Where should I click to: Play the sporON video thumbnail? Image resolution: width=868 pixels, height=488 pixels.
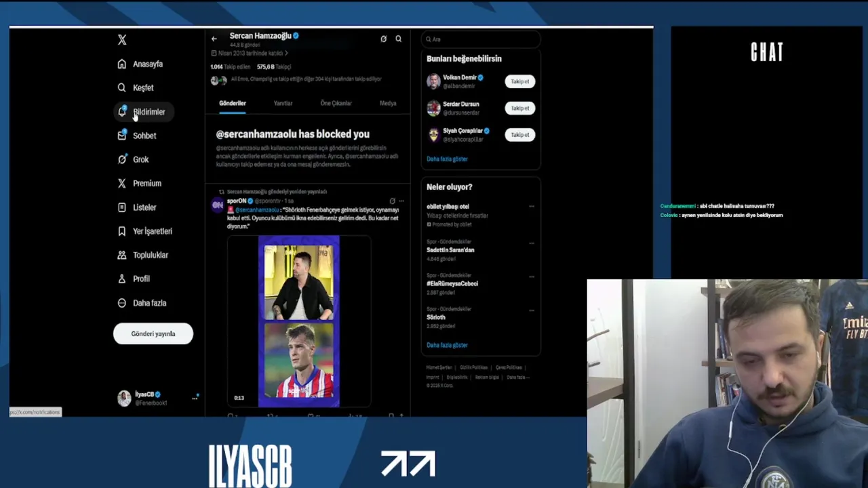point(299,321)
